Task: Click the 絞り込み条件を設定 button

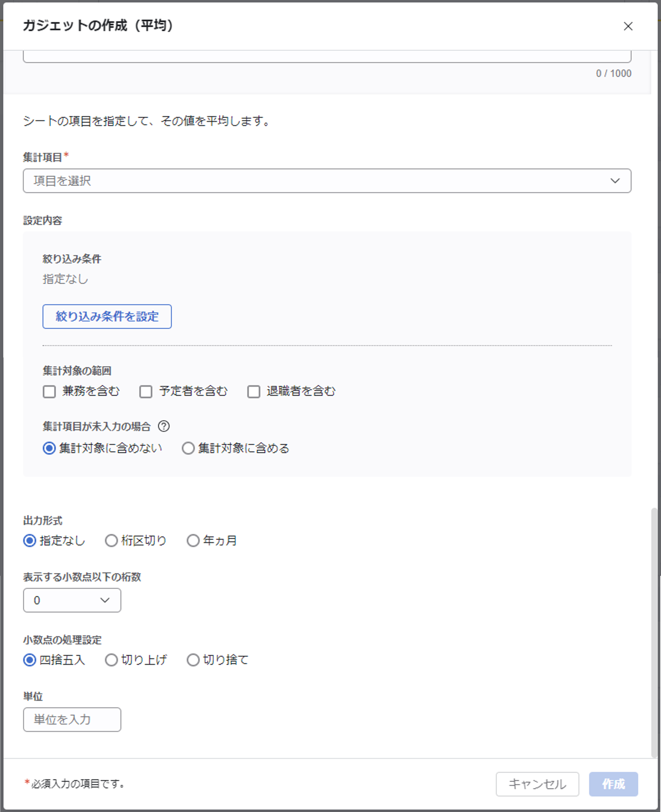Action: pyautogui.click(x=107, y=316)
